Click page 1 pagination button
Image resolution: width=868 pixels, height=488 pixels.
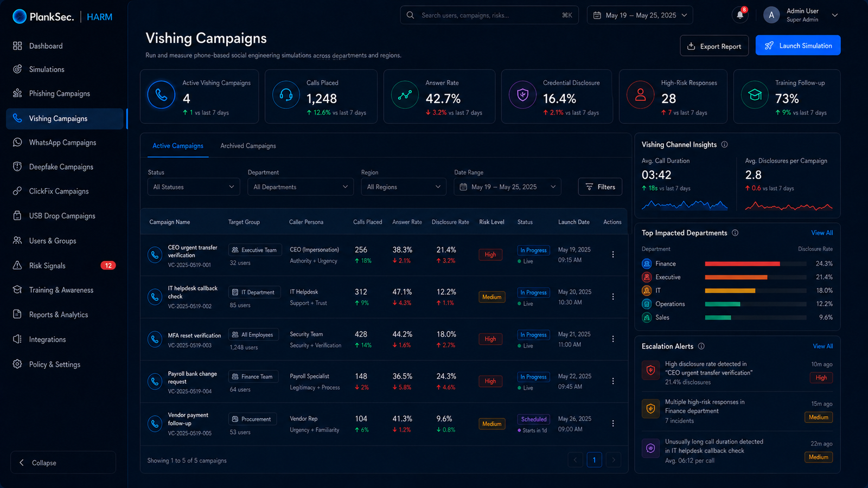[594, 460]
